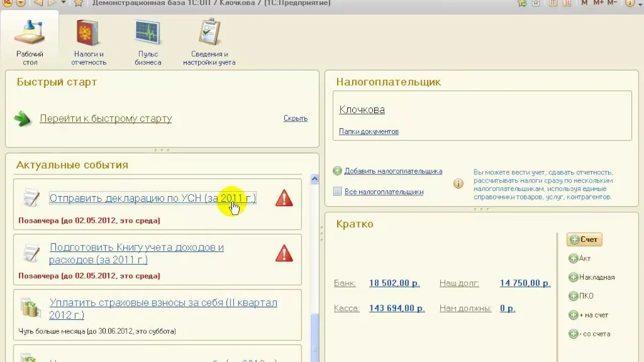Click the M- memory button in title bar
The width and height of the screenshot is (644, 362).
pos(612,3)
